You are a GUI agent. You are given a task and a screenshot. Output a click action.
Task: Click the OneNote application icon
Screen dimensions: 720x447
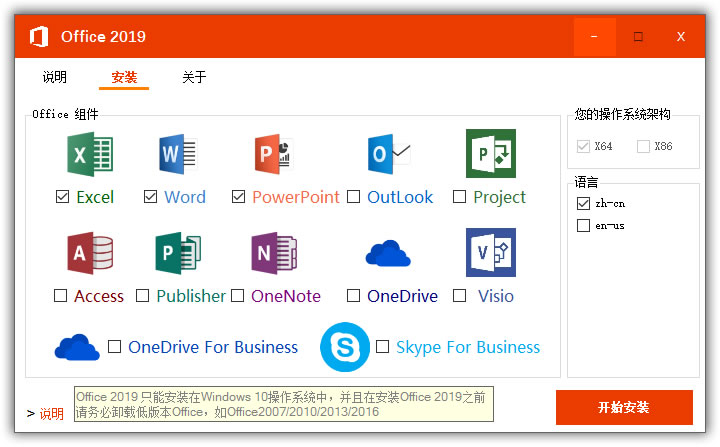pyautogui.click(x=274, y=253)
